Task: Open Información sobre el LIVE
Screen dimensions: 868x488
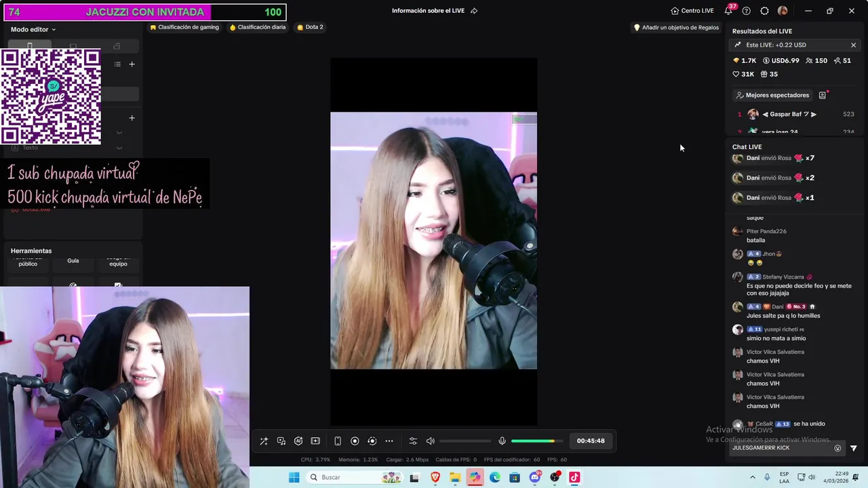Action: (x=428, y=11)
